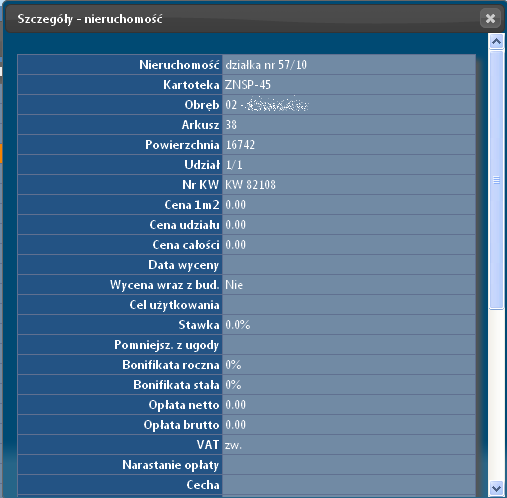Click the Stawka value 0.0%
Image resolution: width=507 pixels, height=498 pixels.
tap(238, 325)
